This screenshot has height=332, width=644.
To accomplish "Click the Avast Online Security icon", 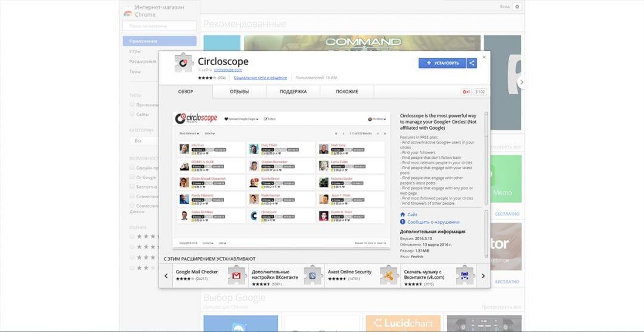I will (389, 276).
